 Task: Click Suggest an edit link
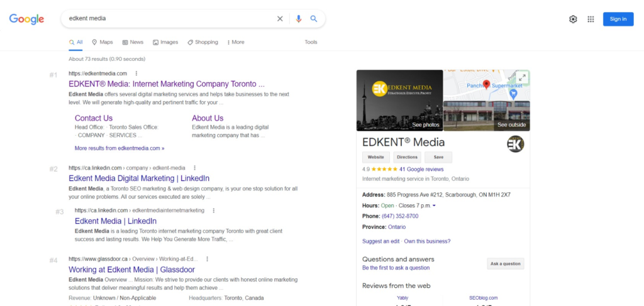tap(380, 241)
